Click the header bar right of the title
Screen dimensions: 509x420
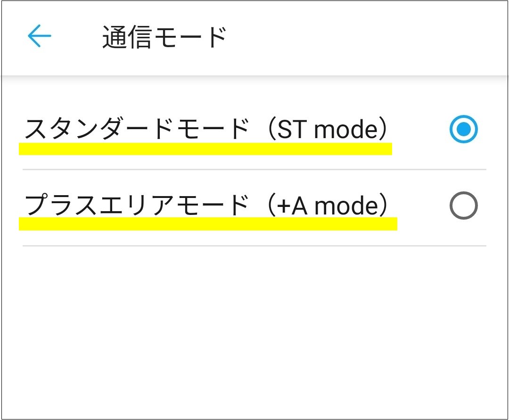(x=368, y=37)
